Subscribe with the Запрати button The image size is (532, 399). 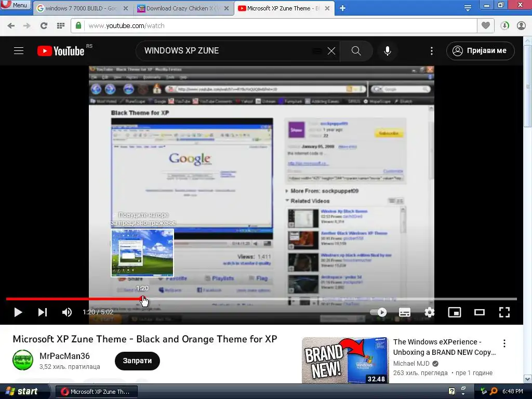(x=137, y=361)
